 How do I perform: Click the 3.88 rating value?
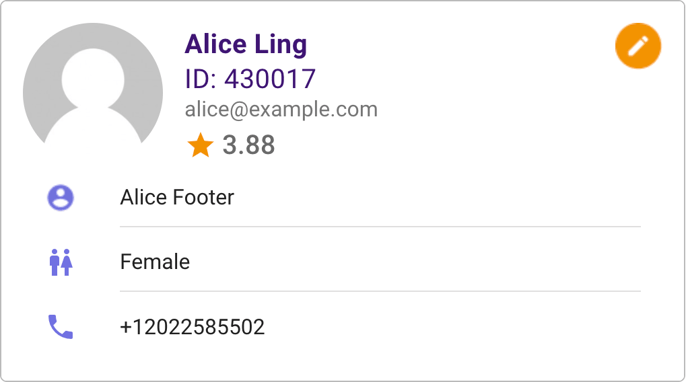coord(249,145)
